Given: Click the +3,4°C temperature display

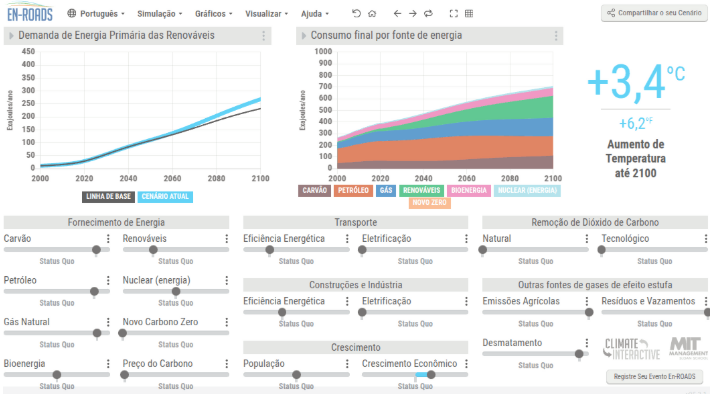Looking at the screenshot, I should [x=635, y=82].
